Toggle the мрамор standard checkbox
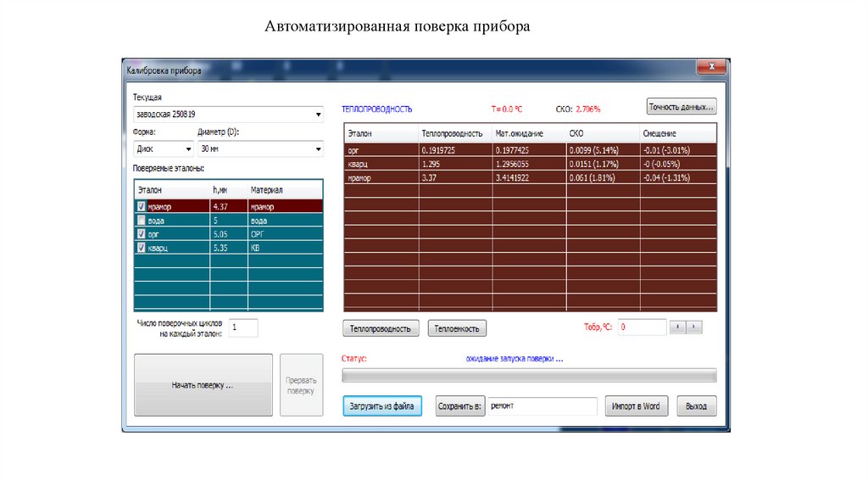Viewport: 868px width, 487px height. point(141,206)
